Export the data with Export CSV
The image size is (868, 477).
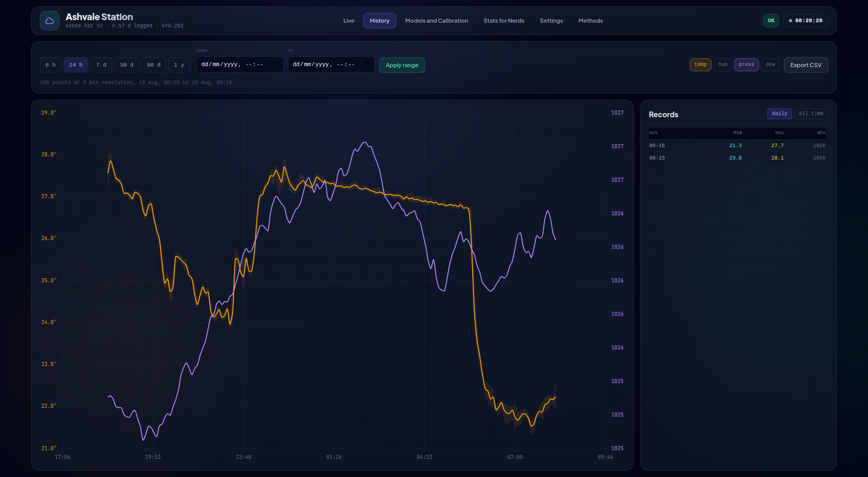pos(805,65)
